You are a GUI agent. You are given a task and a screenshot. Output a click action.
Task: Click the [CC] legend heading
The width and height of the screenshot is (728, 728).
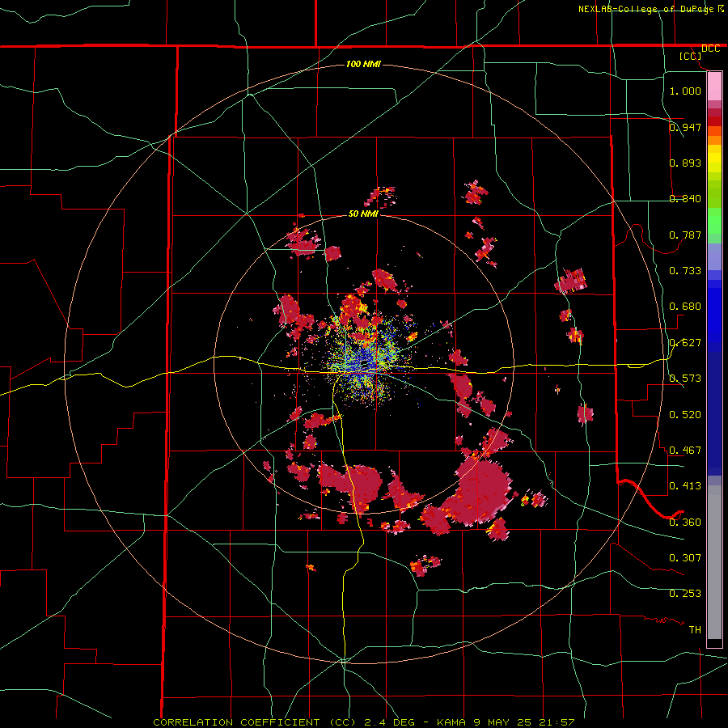click(x=690, y=56)
